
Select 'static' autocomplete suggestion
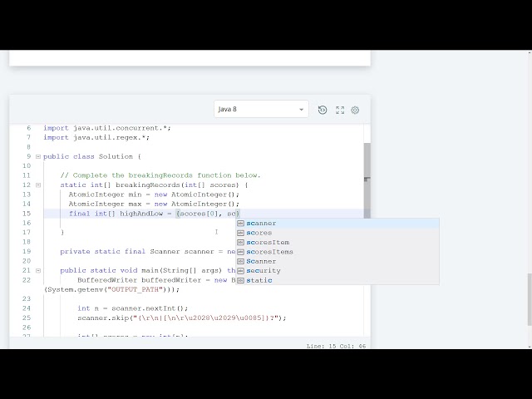(x=337, y=280)
